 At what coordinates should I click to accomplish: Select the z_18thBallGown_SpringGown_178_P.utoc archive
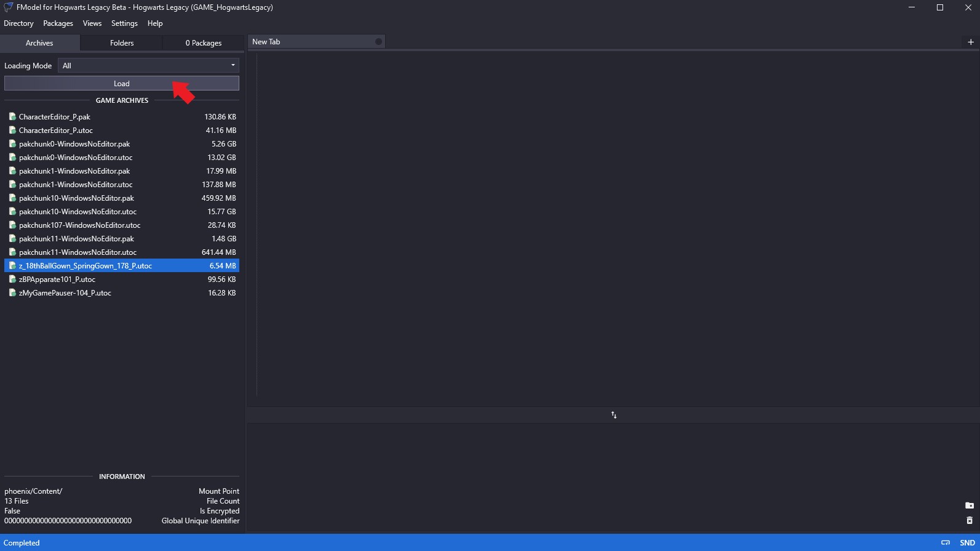[122, 266]
